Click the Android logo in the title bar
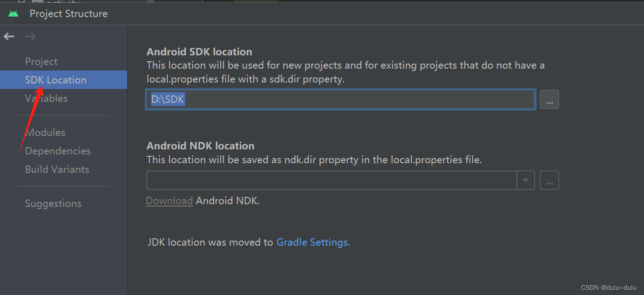The height and width of the screenshot is (295, 644). click(13, 13)
